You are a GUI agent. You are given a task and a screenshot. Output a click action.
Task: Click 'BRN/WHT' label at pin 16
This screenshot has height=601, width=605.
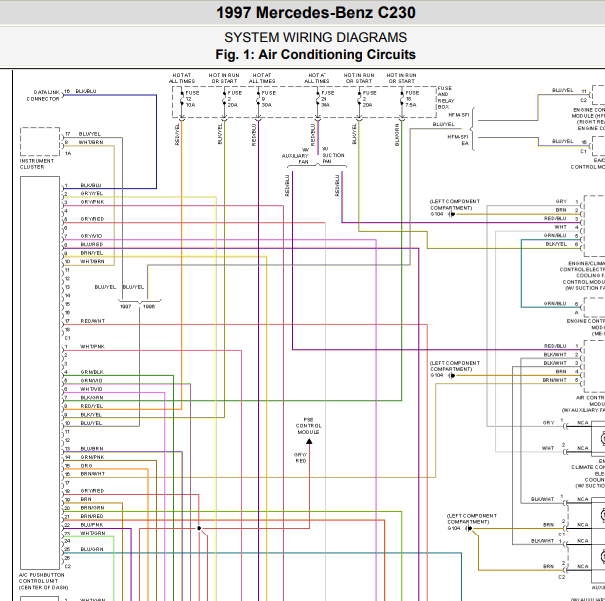click(93, 473)
